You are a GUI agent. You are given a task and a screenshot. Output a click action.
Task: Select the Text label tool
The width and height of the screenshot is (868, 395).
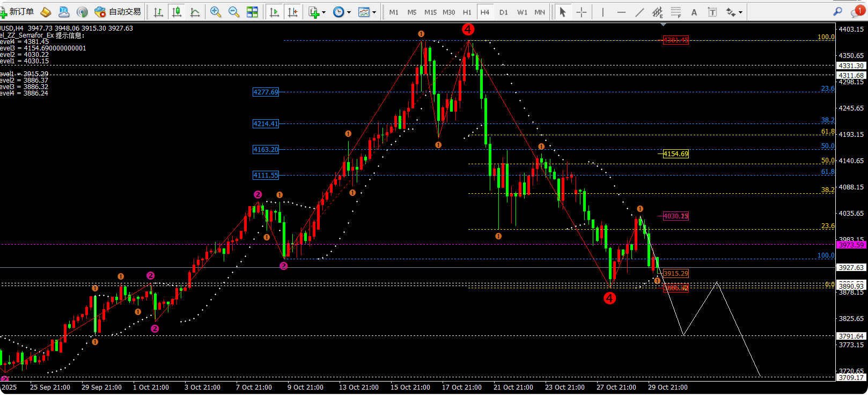[x=694, y=12]
